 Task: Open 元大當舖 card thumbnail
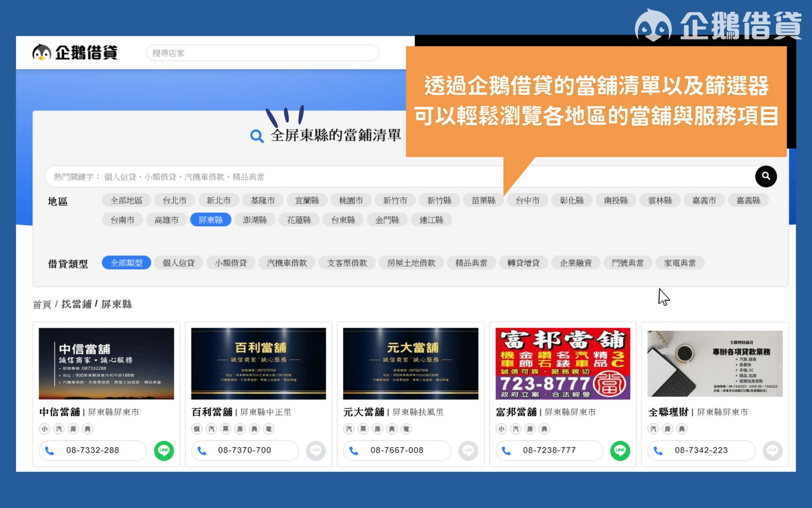pyautogui.click(x=411, y=364)
